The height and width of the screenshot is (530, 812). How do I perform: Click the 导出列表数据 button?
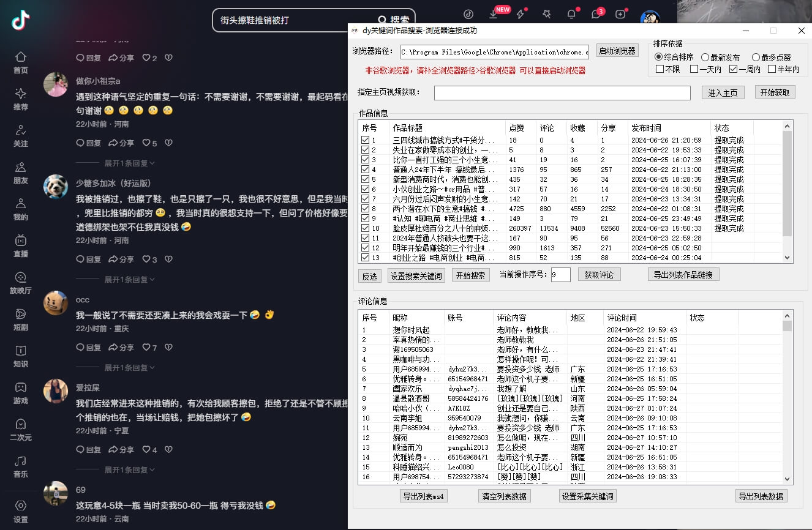pyautogui.click(x=761, y=496)
